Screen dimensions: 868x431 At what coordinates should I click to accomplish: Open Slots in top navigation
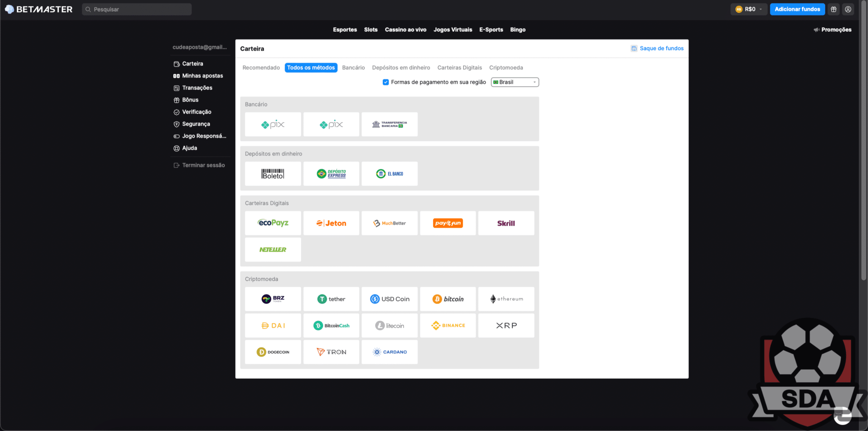pos(371,30)
